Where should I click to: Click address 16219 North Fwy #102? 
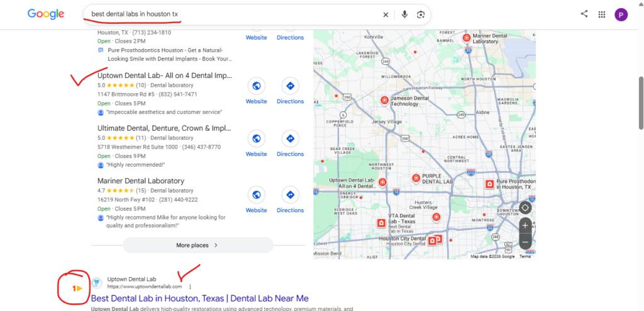point(125,200)
